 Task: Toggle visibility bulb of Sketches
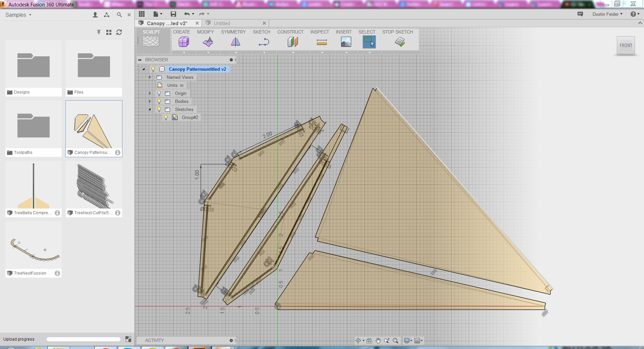tap(159, 109)
